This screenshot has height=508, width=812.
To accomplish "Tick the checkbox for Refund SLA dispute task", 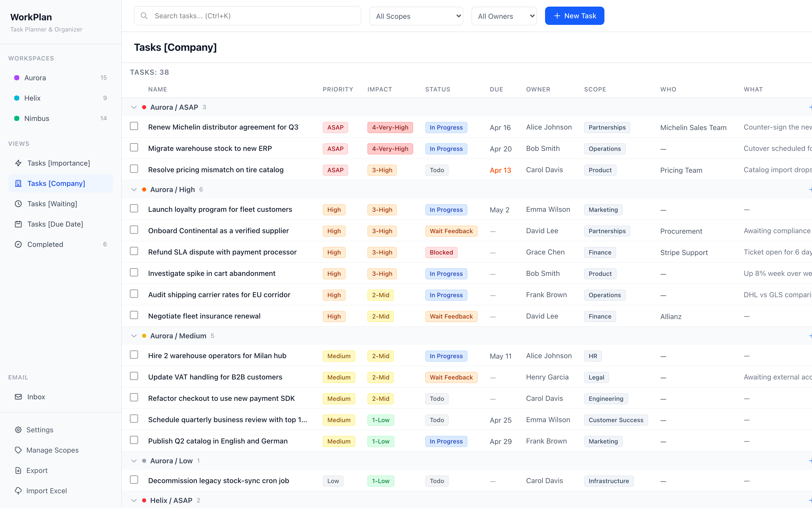I will (134, 251).
